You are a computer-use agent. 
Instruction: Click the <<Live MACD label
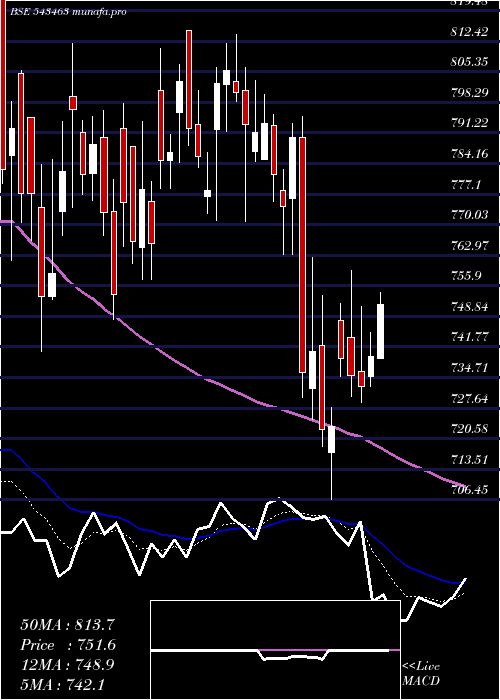[x=421, y=674]
